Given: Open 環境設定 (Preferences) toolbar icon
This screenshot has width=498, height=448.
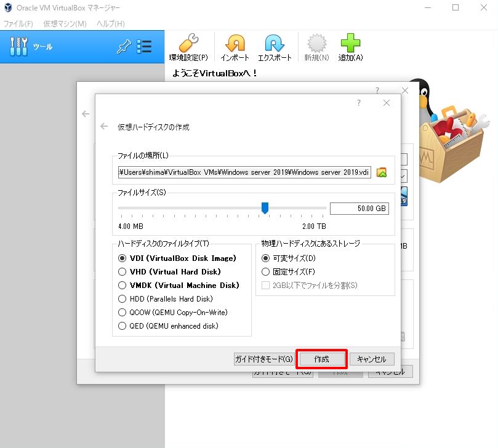Looking at the screenshot, I should coord(188,43).
